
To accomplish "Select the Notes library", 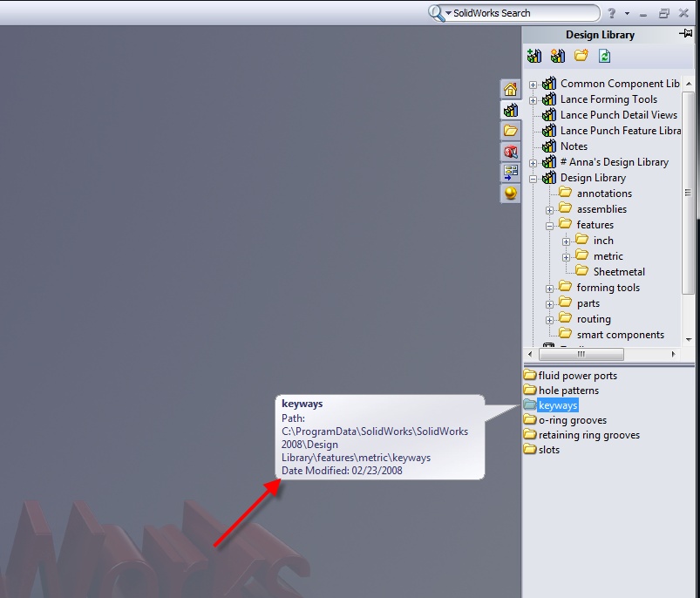I will (574, 146).
